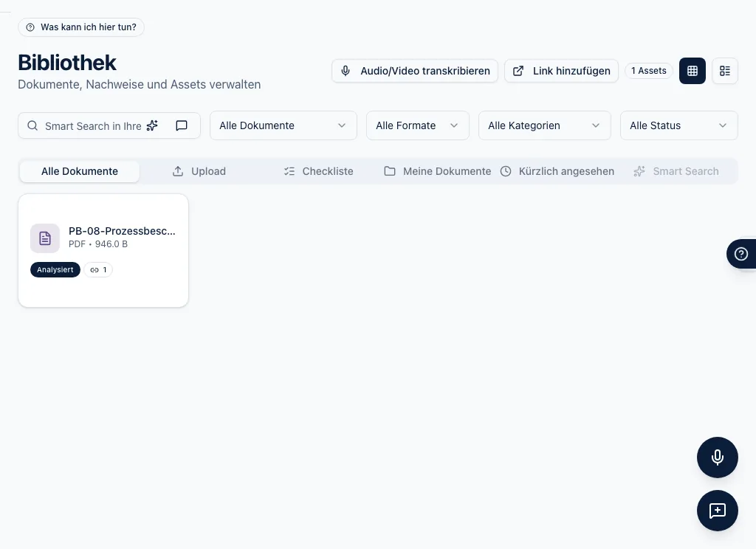This screenshot has height=549, width=756.
Task: Open the floating new-chat plus button
Action: point(718,511)
